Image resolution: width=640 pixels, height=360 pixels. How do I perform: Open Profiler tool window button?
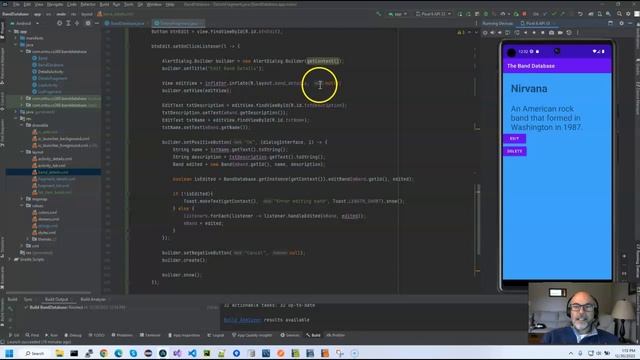[336, 335]
